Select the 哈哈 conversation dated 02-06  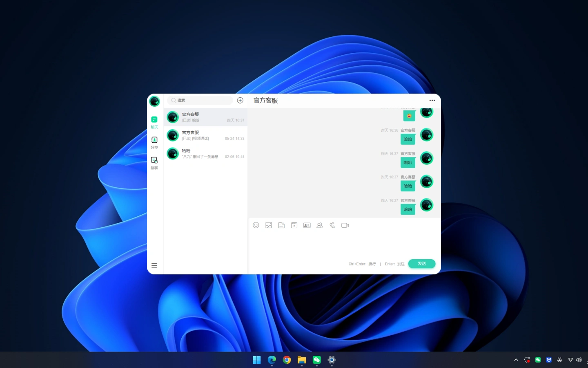click(x=205, y=154)
